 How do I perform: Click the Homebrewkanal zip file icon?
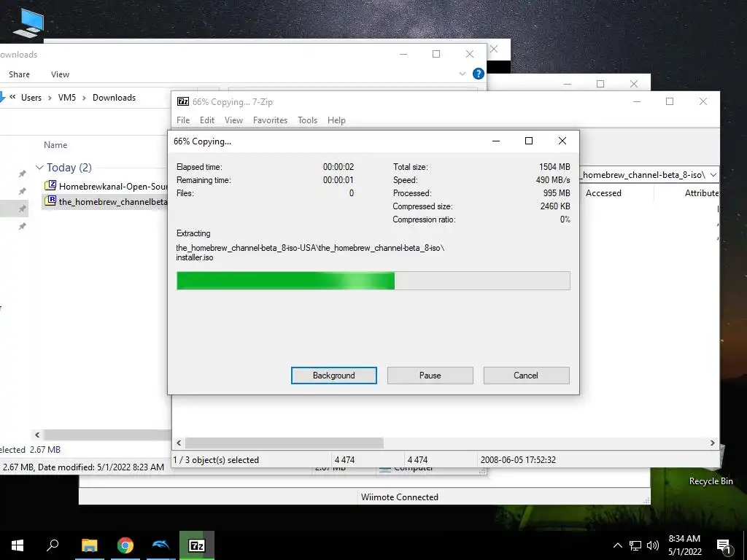[x=50, y=185]
